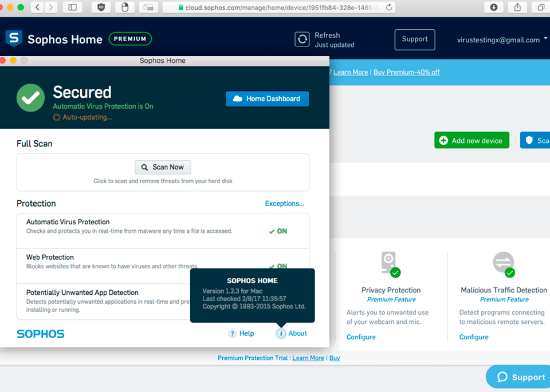
Task: Open the Exceptions... options
Action: (x=284, y=204)
